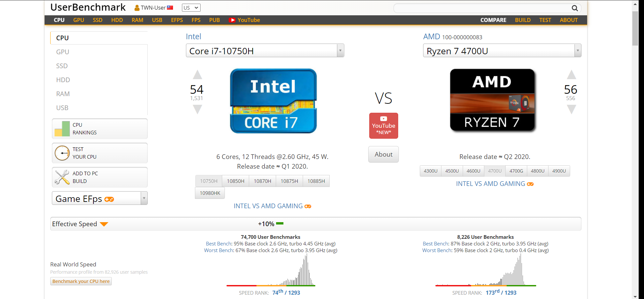This screenshot has width=644, height=299.
Task: Upvote the Intel Core i7-10750H arrow
Action: 197,75
